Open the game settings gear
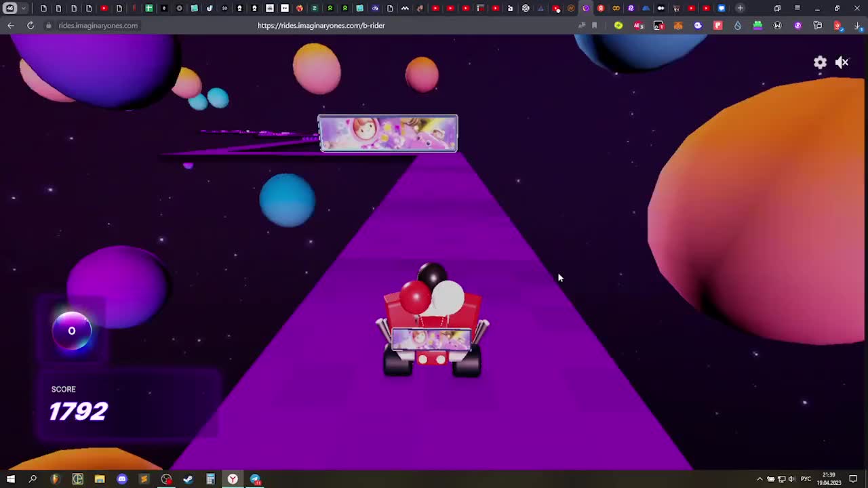 point(820,62)
